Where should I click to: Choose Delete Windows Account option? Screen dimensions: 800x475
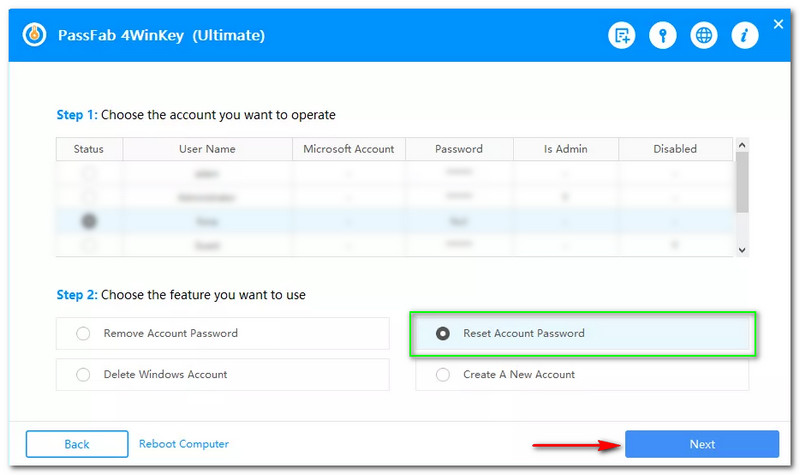pyautogui.click(x=83, y=375)
